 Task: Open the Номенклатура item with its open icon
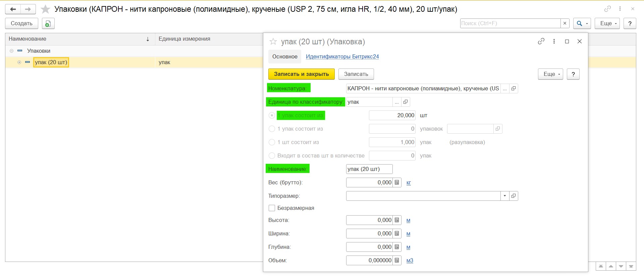pyautogui.click(x=513, y=88)
